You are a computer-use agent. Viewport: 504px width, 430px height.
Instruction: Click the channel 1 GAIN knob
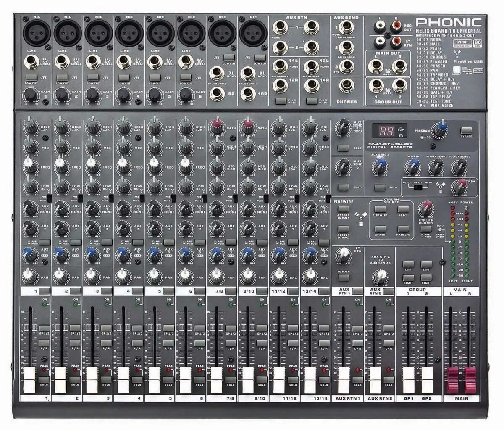coord(31,95)
